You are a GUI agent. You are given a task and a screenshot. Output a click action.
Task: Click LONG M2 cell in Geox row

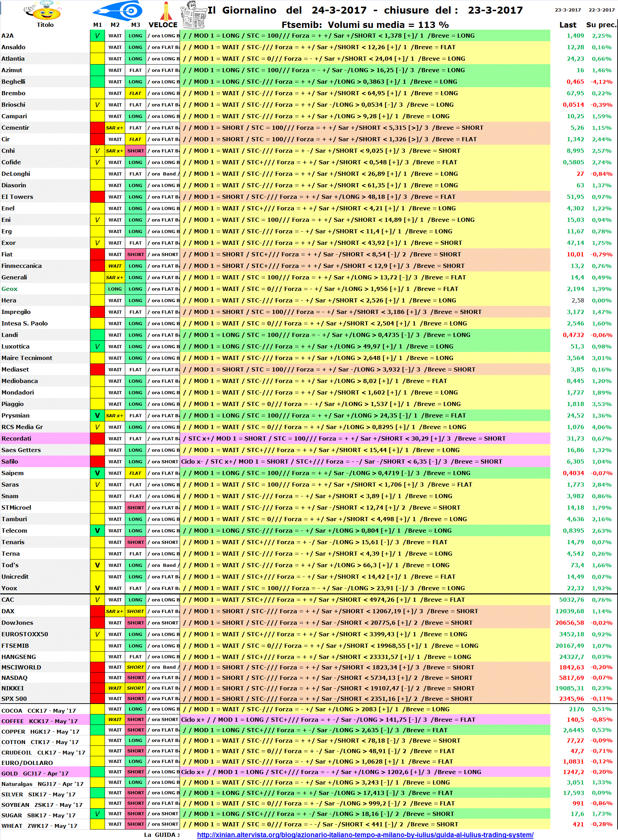(x=115, y=289)
